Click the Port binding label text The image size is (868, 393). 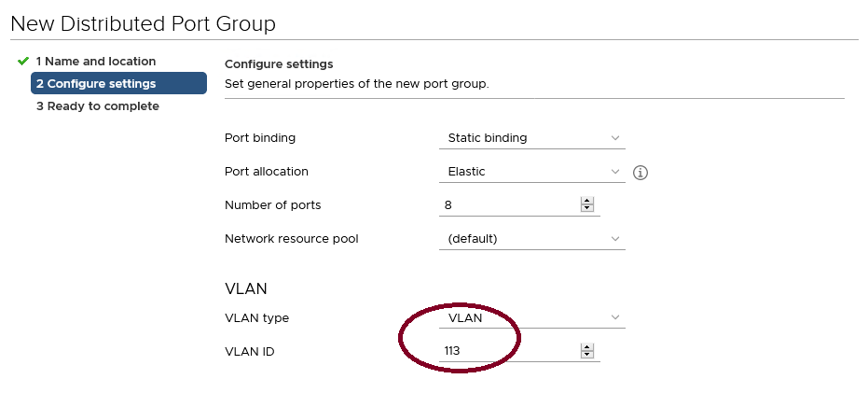coord(260,138)
